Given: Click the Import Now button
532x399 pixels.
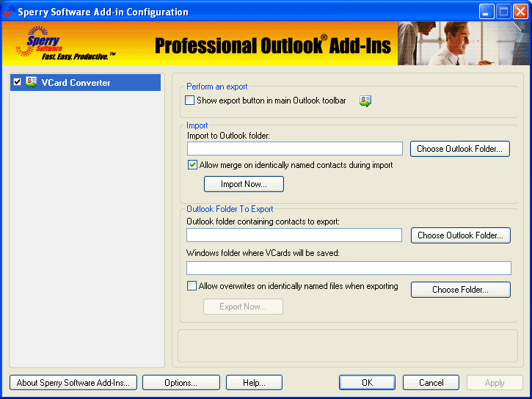Looking at the screenshot, I should 244,184.
